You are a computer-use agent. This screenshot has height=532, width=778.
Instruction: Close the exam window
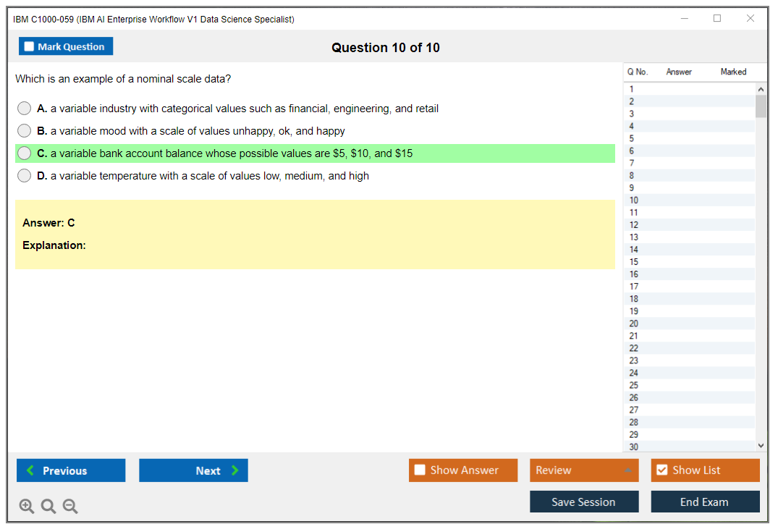click(750, 19)
